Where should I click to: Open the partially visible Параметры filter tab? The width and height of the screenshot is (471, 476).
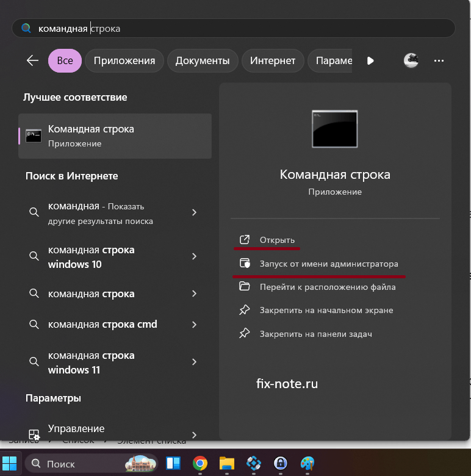(330, 60)
